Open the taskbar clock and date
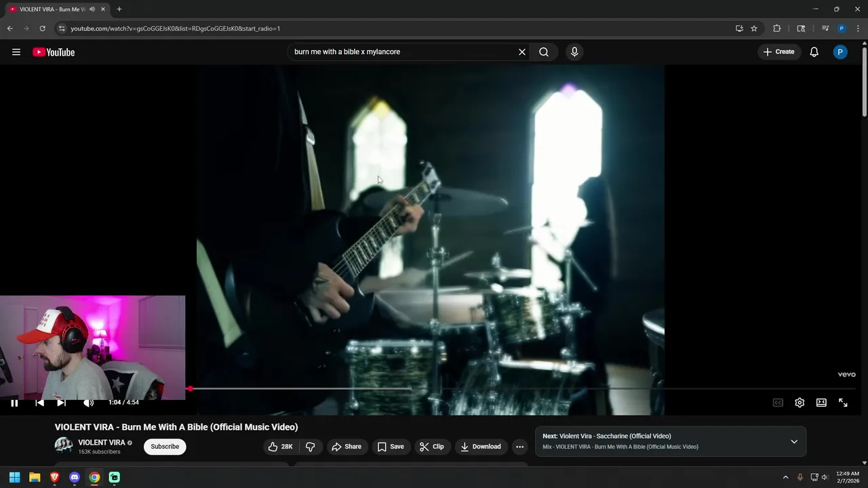The image size is (868, 488). (848, 477)
